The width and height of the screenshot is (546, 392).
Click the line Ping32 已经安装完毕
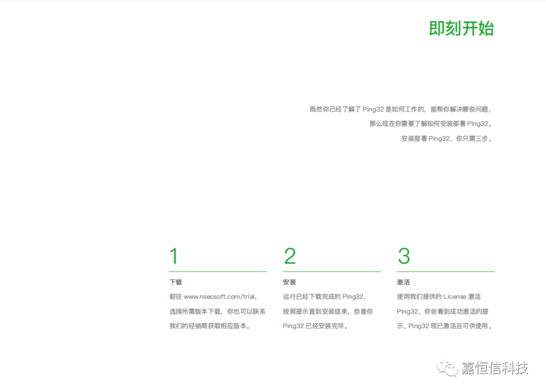[315, 326]
